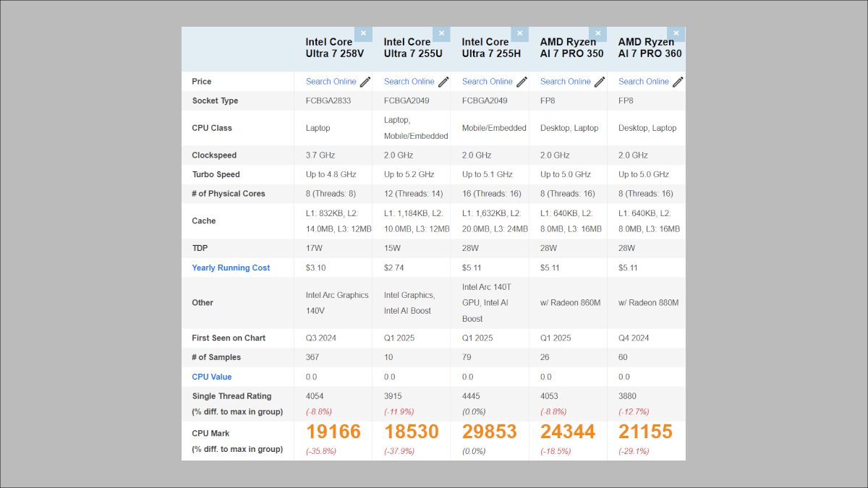The image size is (868, 488).
Task: Click TDP value 15W
Action: [x=391, y=248]
